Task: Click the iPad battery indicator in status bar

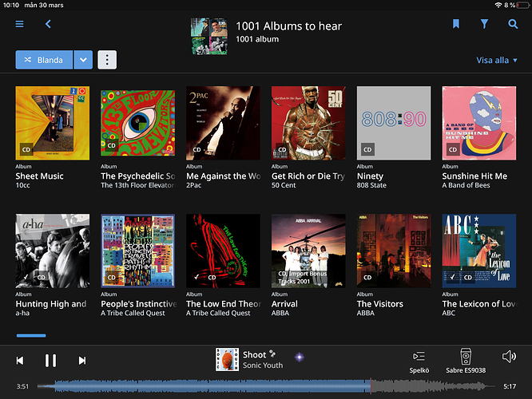Action: (523, 5)
